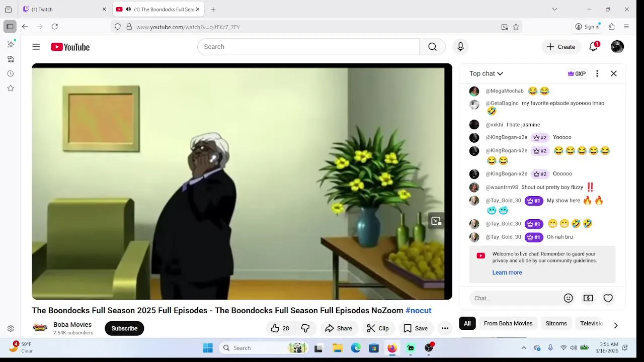Image resolution: width=644 pixels, height=362 pixels.
Task: Open the Windows Start menu
Action: (x=208, y=348)
